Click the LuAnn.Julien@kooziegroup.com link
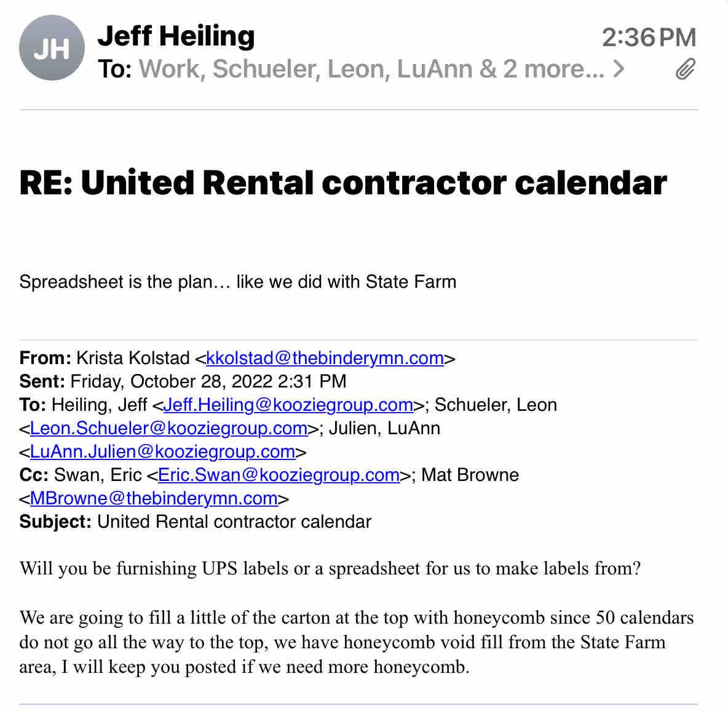728x711 pixels. 162,451
